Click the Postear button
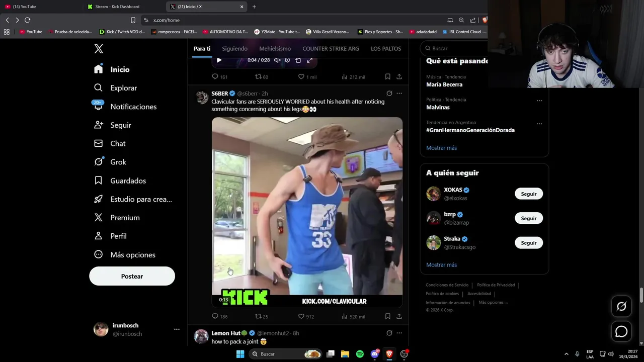 (132, 277)
